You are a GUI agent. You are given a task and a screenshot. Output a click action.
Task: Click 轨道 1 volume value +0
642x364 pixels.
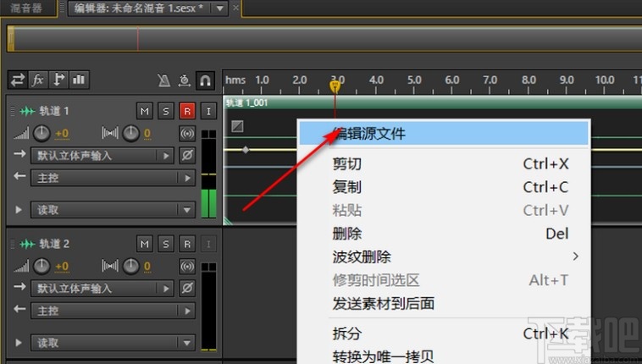point(62,134)
